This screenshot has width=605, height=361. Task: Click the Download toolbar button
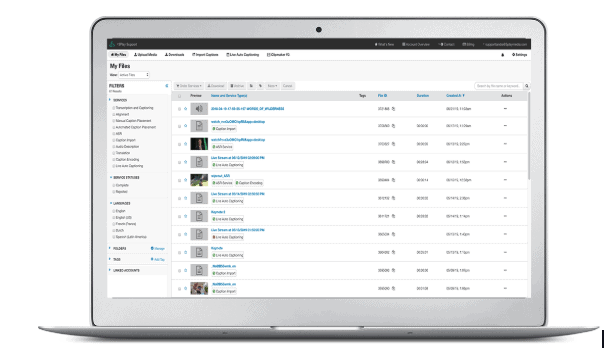216,86
